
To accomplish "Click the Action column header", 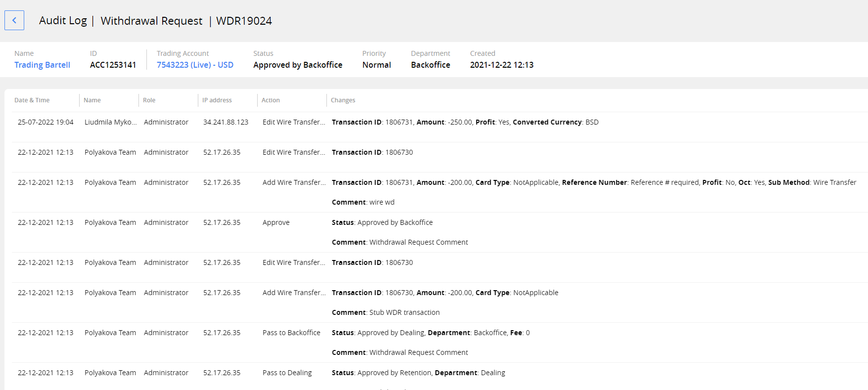I will [x=271, y=100].
